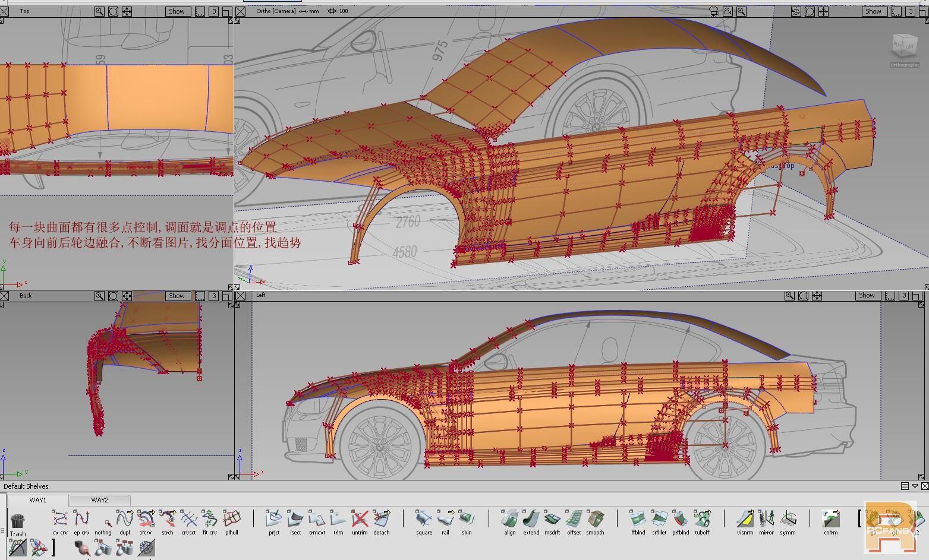929x560 pixels.
Task: Collapse the Default Shelves panel arrow
Action: coord(915,486)
